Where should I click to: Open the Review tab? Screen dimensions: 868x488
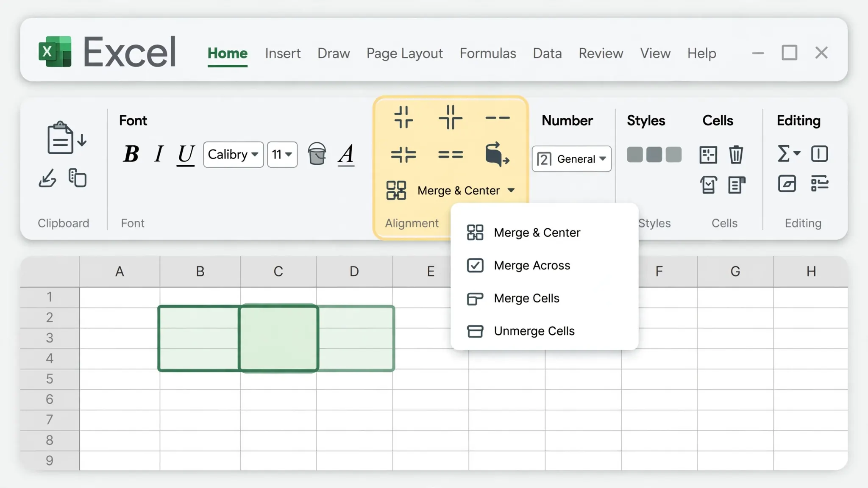click(601, 53)
